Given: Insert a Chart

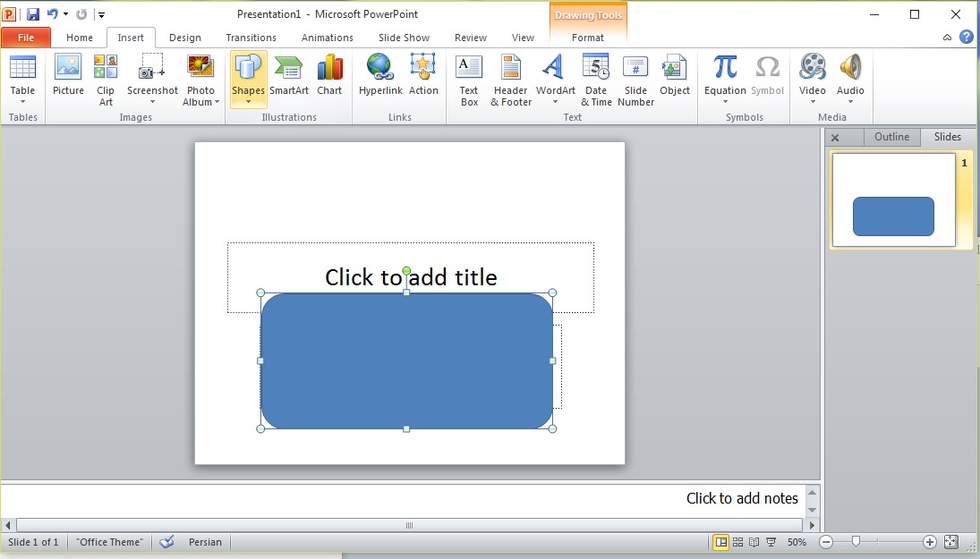Looking at the screenshot, I should pyautogui.click(x=329, y=78).
